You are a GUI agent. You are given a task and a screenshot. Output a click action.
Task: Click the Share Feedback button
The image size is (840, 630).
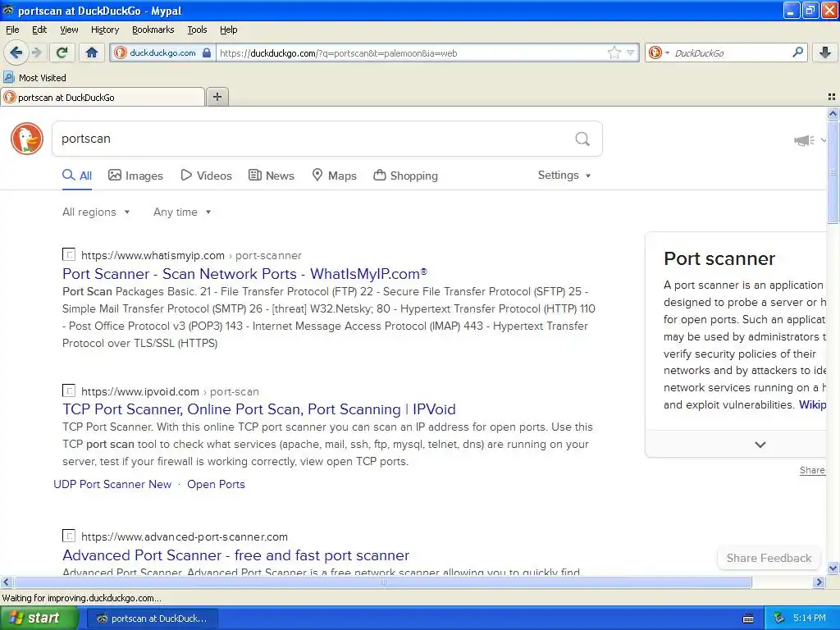tap(769, 558)
